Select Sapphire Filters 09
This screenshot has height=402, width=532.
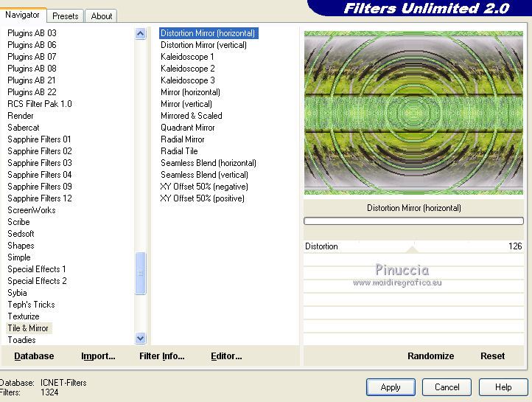[40, 187]
